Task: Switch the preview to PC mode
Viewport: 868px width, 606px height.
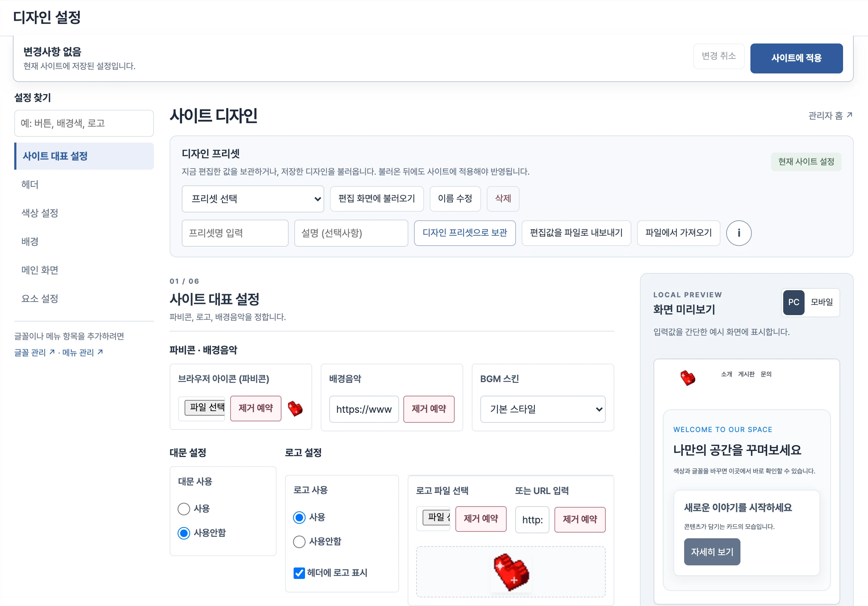Action: pyautogui.click(x=793, y=302)
